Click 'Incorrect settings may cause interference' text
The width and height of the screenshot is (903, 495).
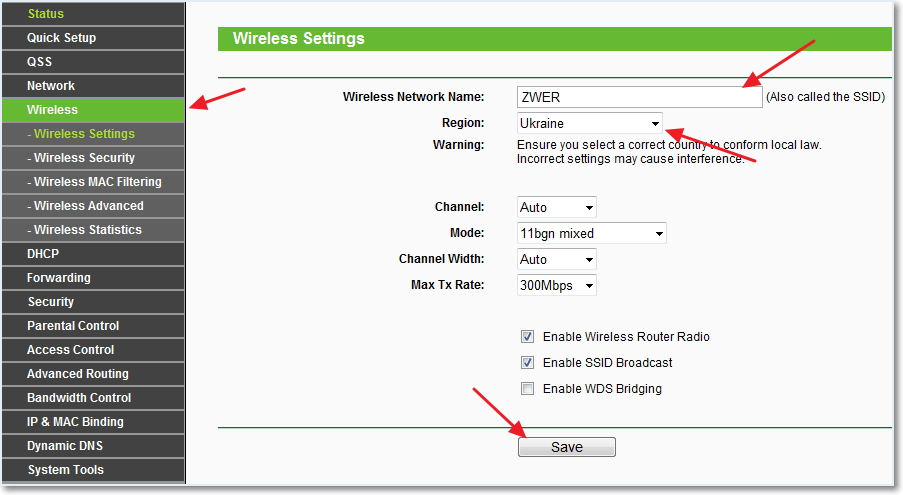tap(630, 159)
